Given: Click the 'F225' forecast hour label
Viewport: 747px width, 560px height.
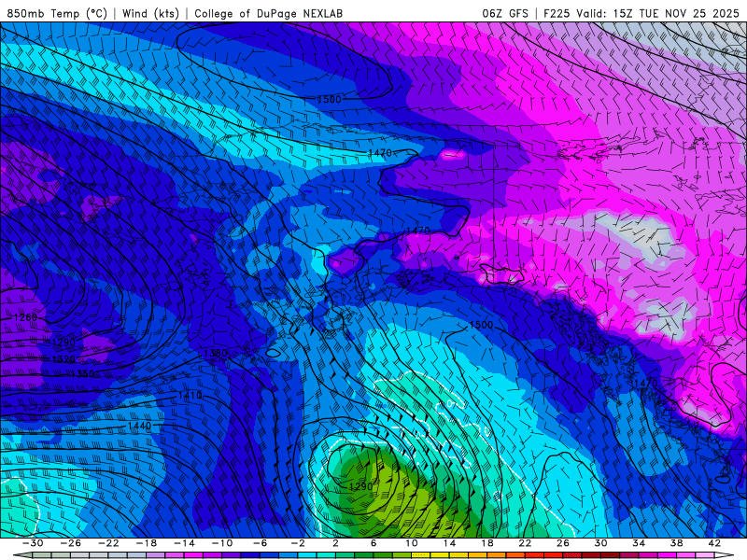Looking at the screenshot, I should (x=557, y=13).
